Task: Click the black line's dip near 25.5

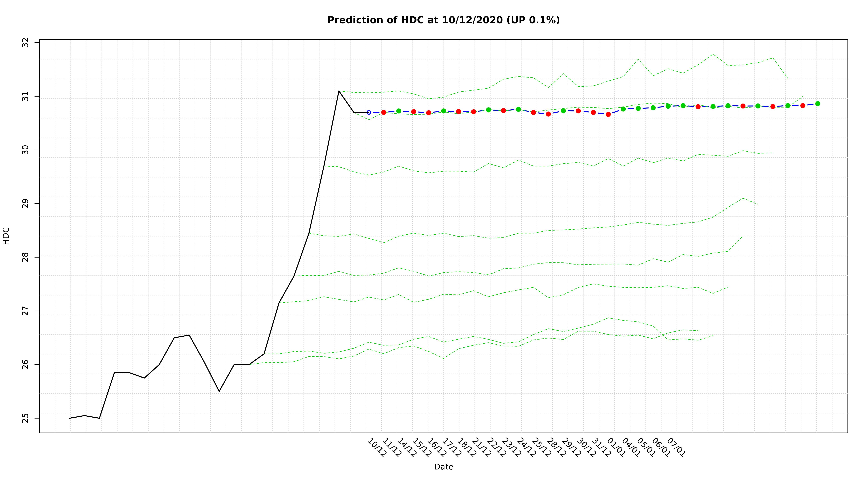Action: [219, 391]
